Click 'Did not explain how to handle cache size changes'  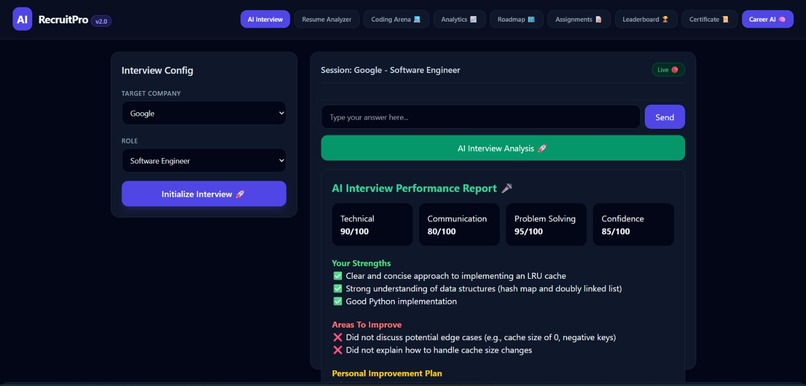439,350
